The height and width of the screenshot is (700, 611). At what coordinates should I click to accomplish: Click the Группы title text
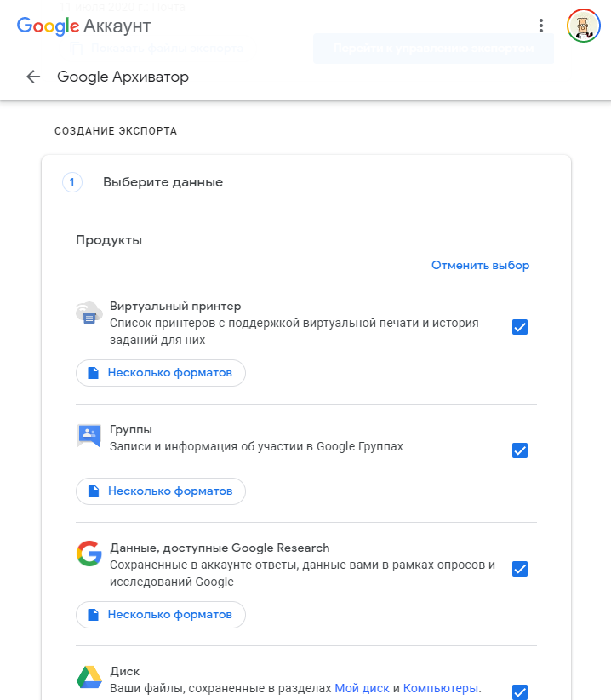131,429
